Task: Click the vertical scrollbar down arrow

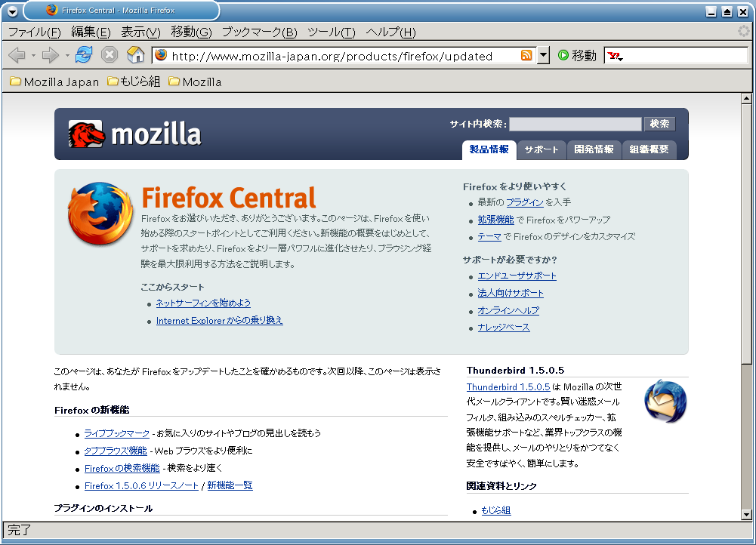Action: [x=746, y=515]
